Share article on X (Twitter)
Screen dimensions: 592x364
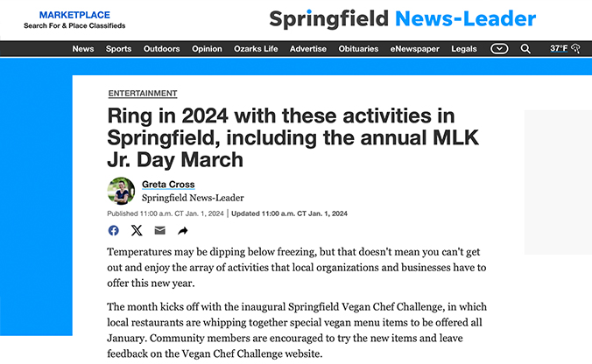point(137,231)
